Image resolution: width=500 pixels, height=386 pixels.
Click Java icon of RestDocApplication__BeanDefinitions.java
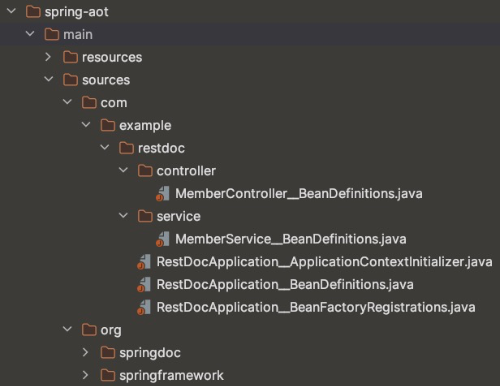(144, 285)
